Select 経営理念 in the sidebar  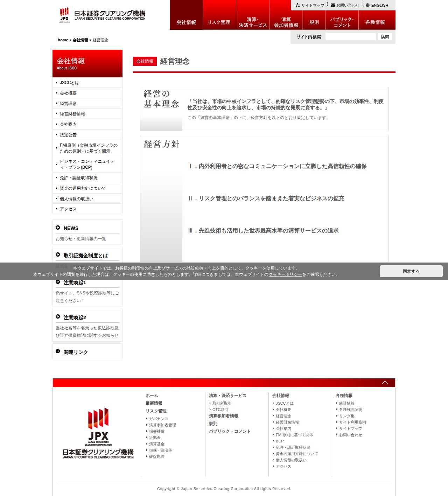(87, 104)
